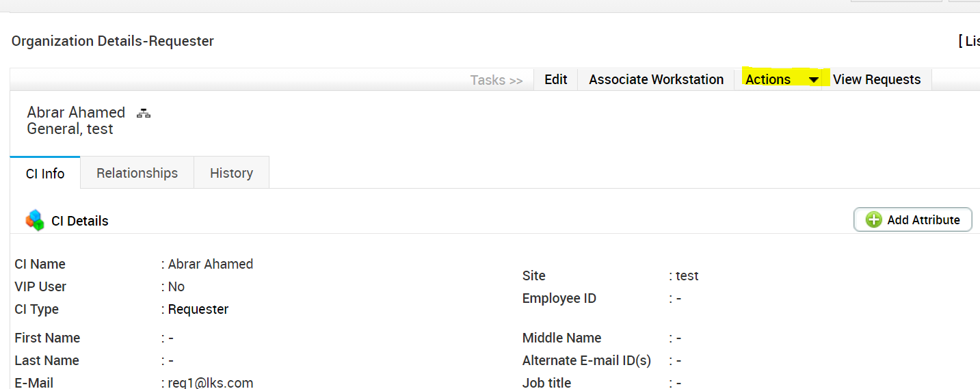Open the Actions menu
Image resolution: width=980 pixels, height=389 pixels.
tap(769, 80)
